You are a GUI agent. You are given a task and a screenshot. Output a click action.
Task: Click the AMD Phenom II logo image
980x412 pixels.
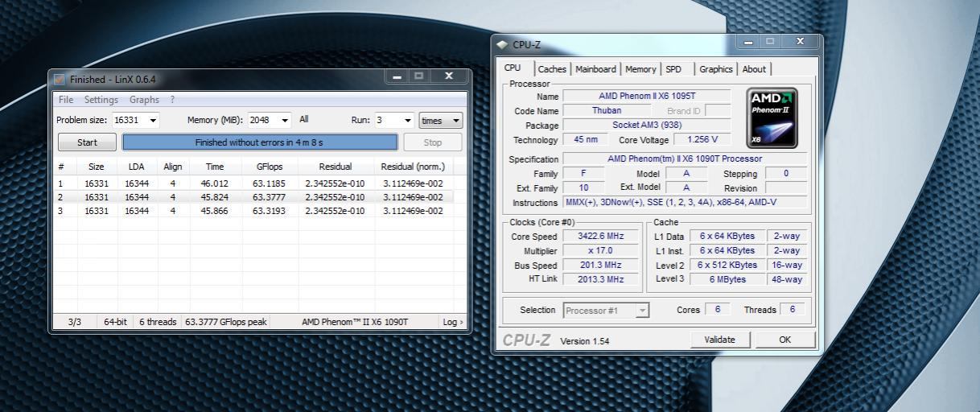click(772, 117)
